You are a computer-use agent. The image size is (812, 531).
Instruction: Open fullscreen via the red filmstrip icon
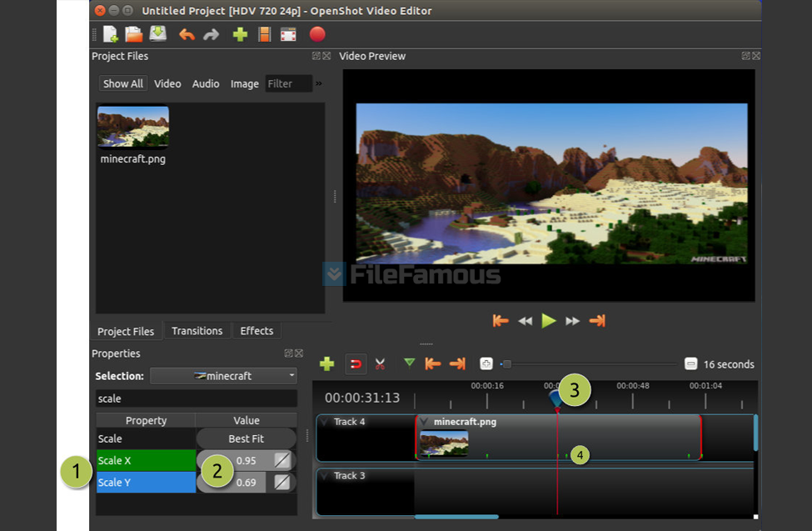(x=288, y=35)
